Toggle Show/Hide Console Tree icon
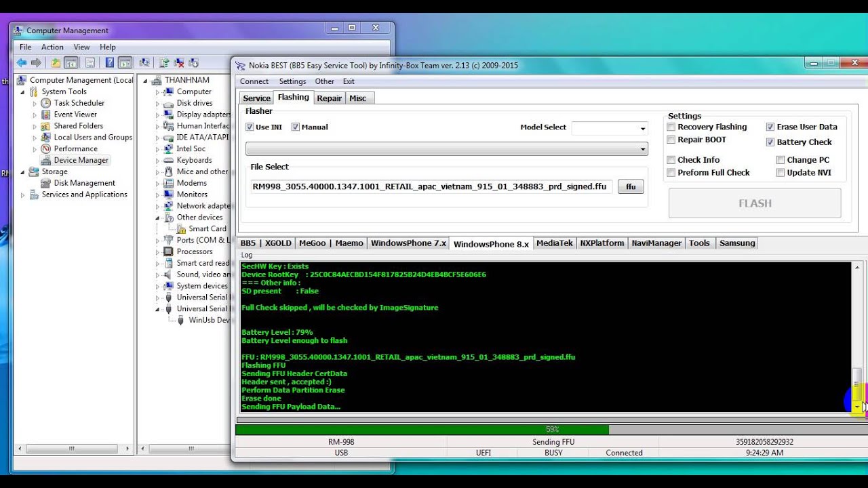 [x=71, y=62]
